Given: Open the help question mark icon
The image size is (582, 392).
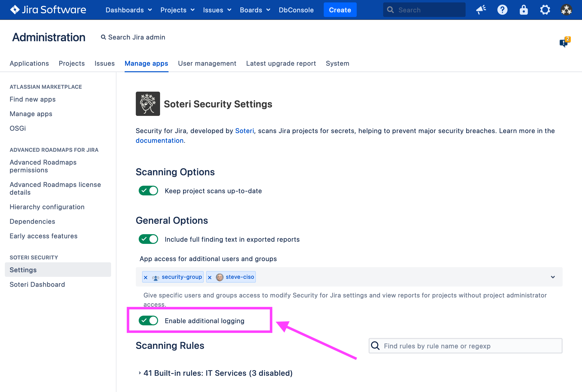Looking at the screenshot, I should click(502, 10).
